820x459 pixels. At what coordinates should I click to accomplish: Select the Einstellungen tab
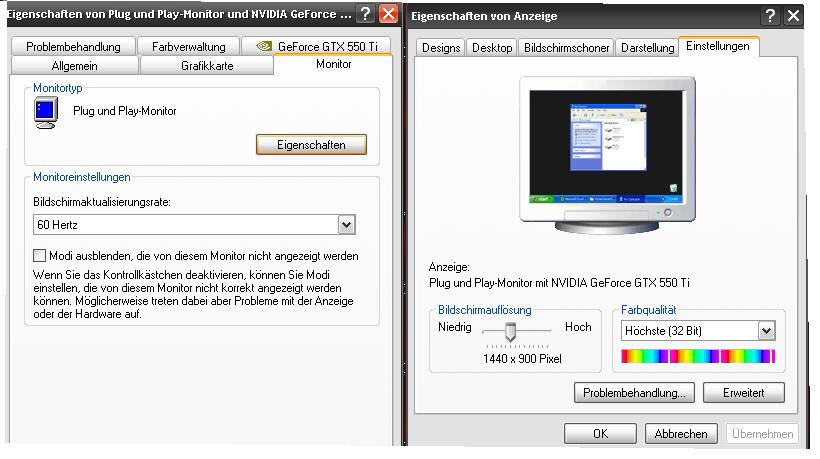click(x=718, y=46)
